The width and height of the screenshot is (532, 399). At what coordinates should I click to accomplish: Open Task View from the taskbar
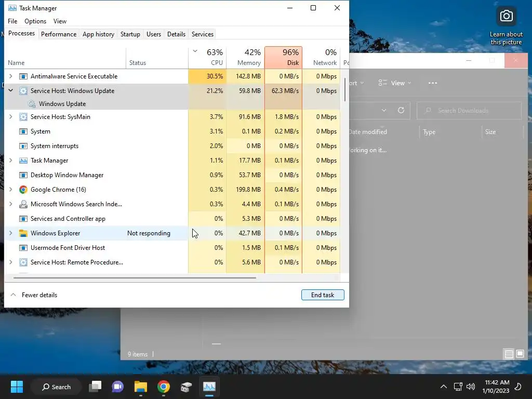point(95,387)
